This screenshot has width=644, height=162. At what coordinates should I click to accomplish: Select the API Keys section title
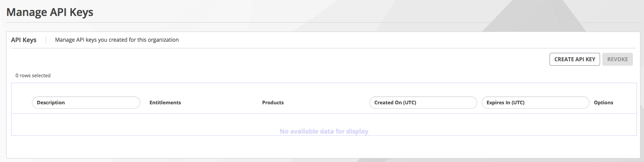click(x=24, y=40)
